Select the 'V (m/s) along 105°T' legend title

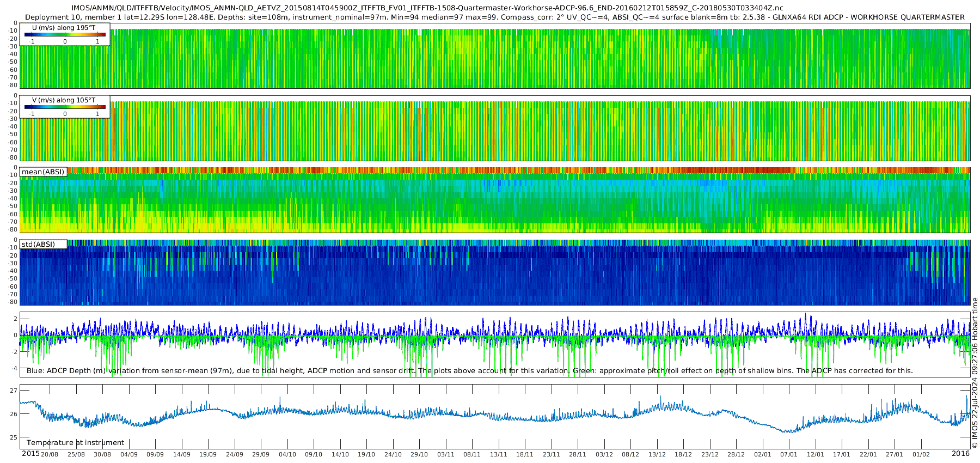[x=64, y=100]
